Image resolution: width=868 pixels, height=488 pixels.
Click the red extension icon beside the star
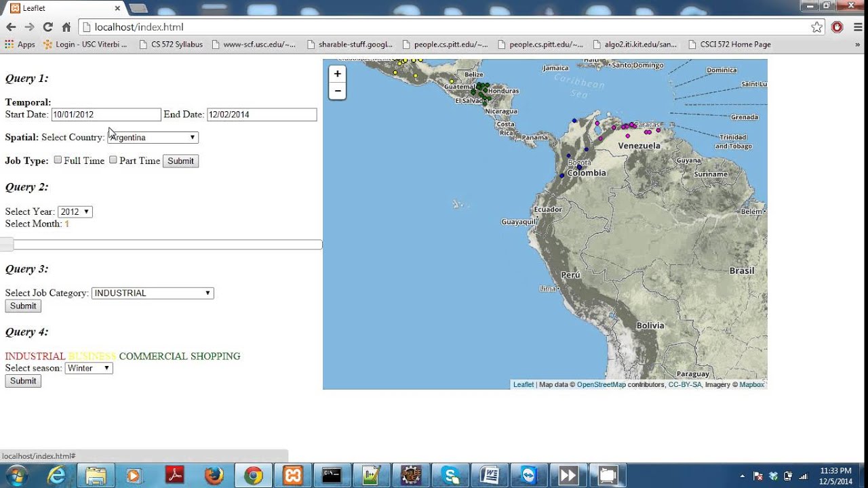coord(837,27)
